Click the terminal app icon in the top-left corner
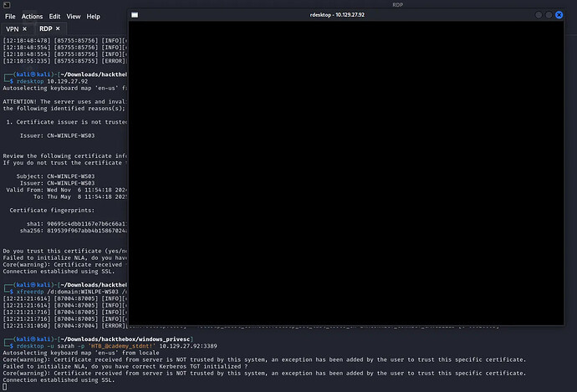This screenshot has height=392, width=577. tap(7, 5)
